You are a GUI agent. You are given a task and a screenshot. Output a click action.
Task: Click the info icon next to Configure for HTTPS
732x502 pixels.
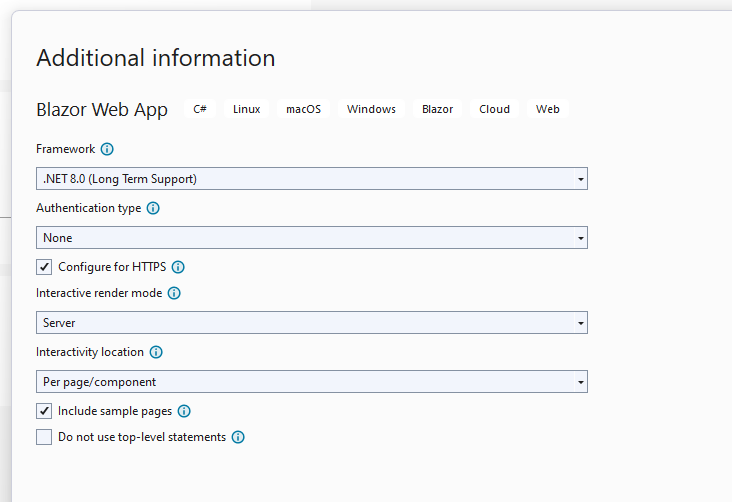pyautogui.click(x=178, y=267)
